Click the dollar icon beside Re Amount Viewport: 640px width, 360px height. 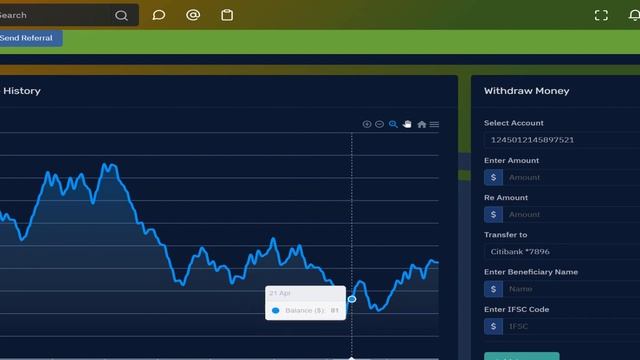coord(493,215)
